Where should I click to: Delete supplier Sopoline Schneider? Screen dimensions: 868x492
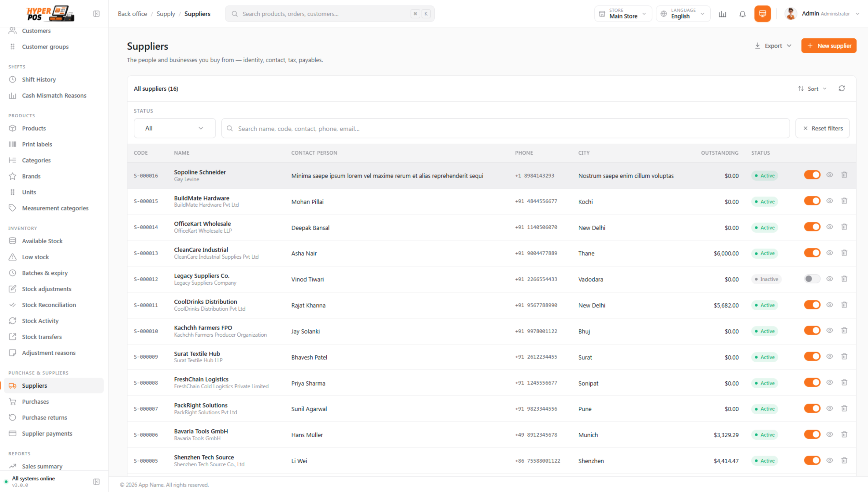(844, 175)
